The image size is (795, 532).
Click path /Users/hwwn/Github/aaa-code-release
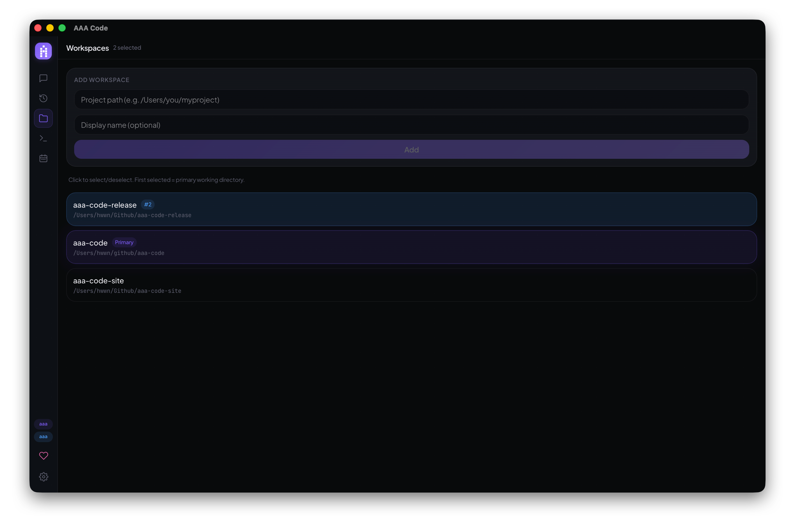coord(132,215)
